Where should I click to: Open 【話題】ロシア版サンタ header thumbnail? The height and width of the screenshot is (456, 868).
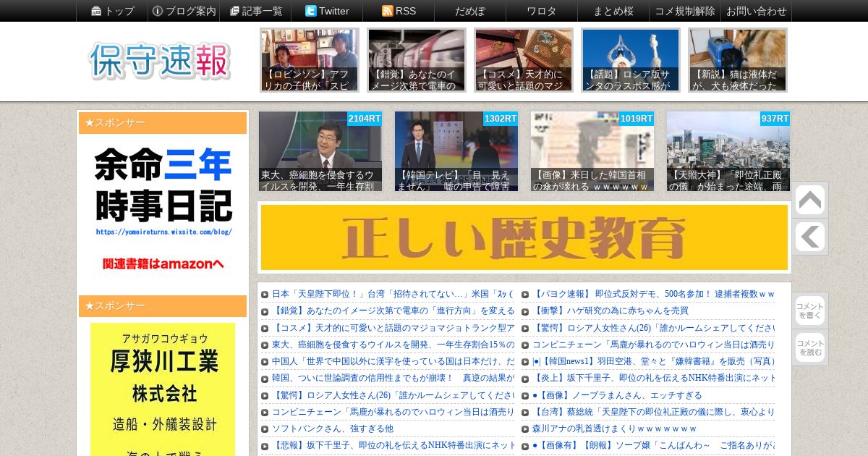pos(631,60)
